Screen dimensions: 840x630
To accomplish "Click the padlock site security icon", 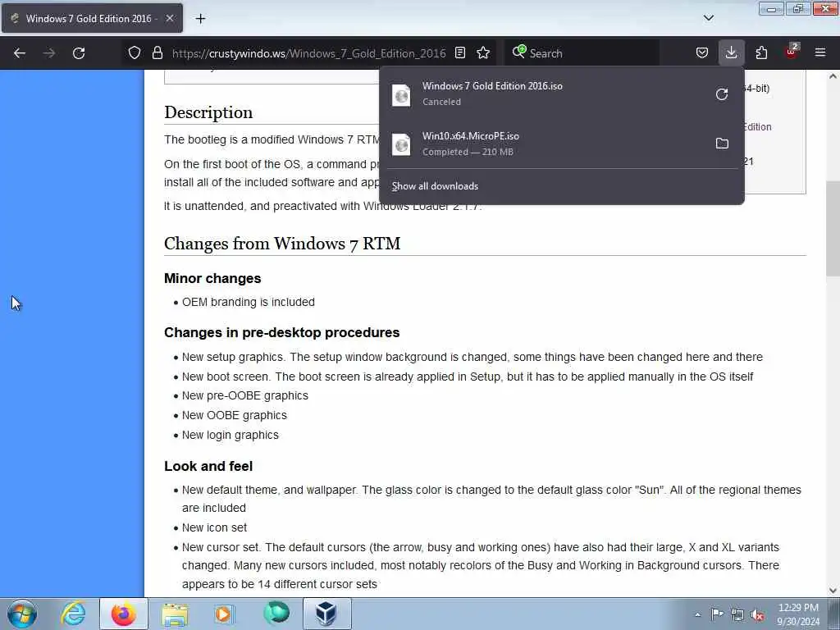I will pos(157,53).
